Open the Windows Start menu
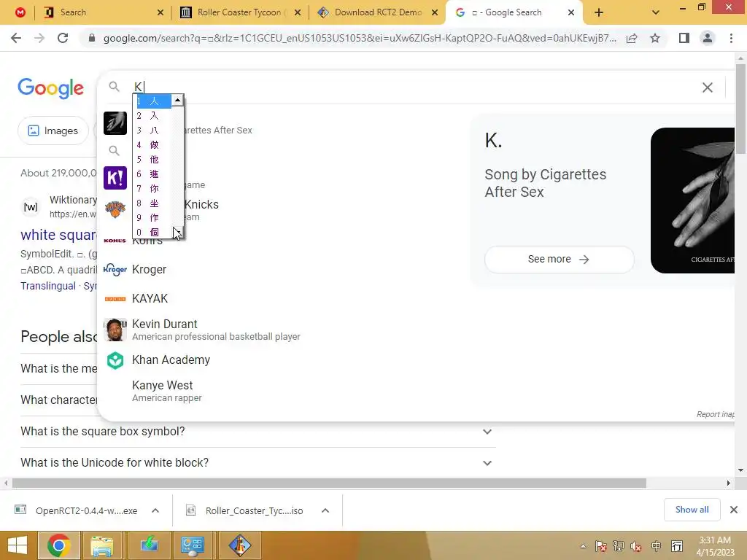Viewport: 747px width, 560px height. click(18, 545)
